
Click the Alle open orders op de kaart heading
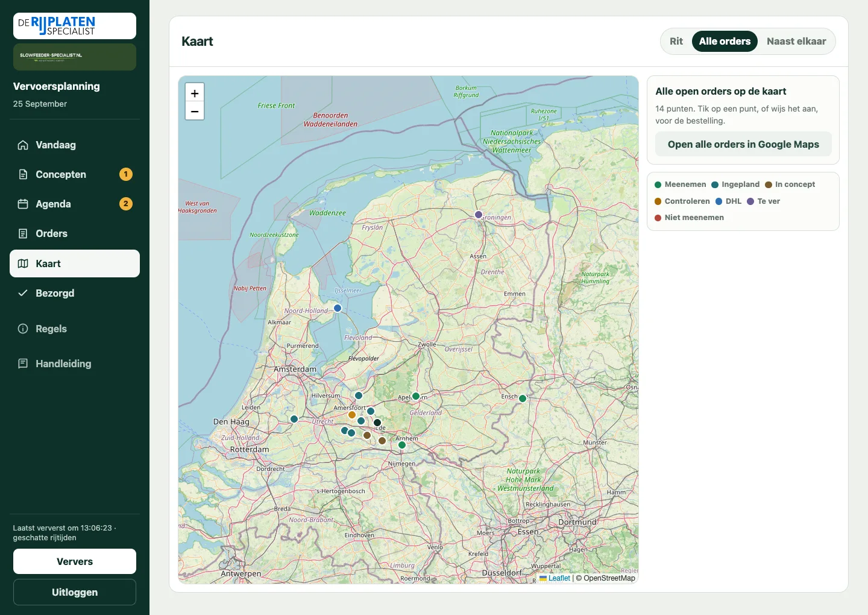click(721, 91)
